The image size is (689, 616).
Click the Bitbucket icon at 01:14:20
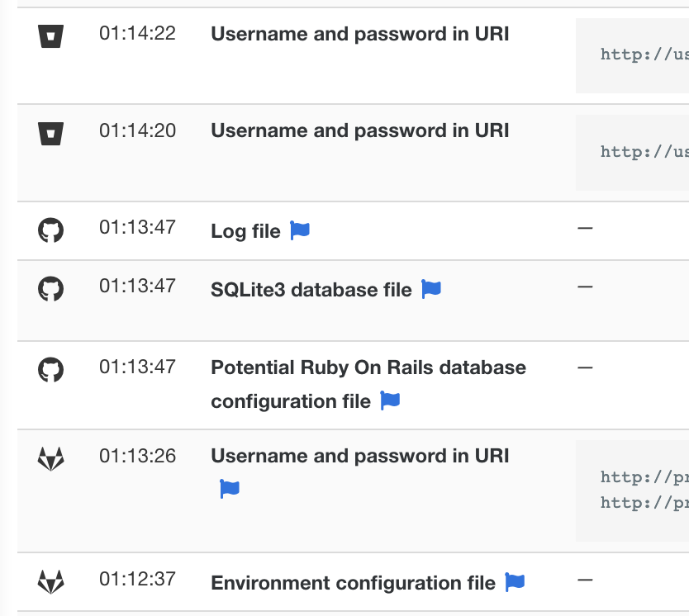tap(51, 132)
